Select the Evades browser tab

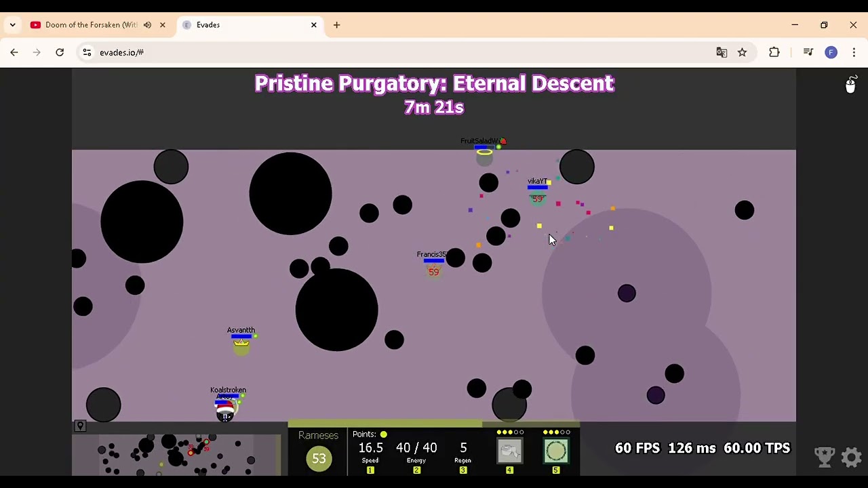pyautogui.click(x=250, y=25)
